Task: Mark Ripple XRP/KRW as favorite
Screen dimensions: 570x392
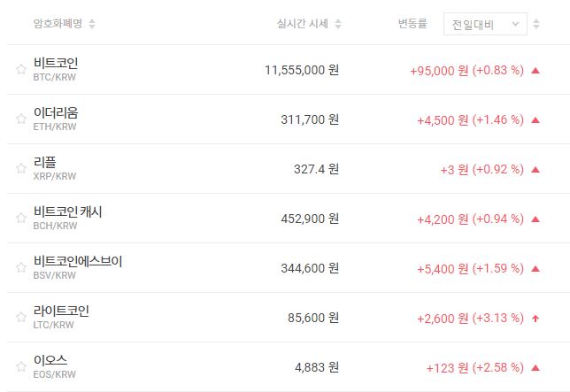Action: [x=20, y=169]
